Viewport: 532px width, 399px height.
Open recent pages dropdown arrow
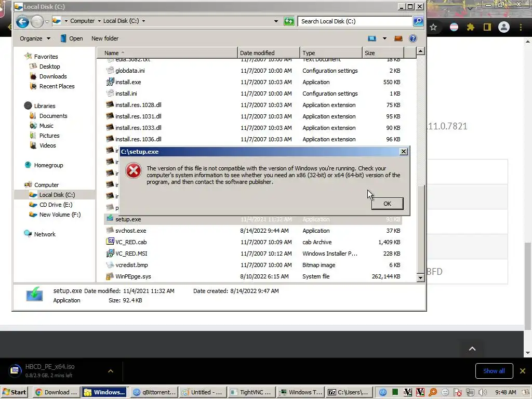click(47, 22)
